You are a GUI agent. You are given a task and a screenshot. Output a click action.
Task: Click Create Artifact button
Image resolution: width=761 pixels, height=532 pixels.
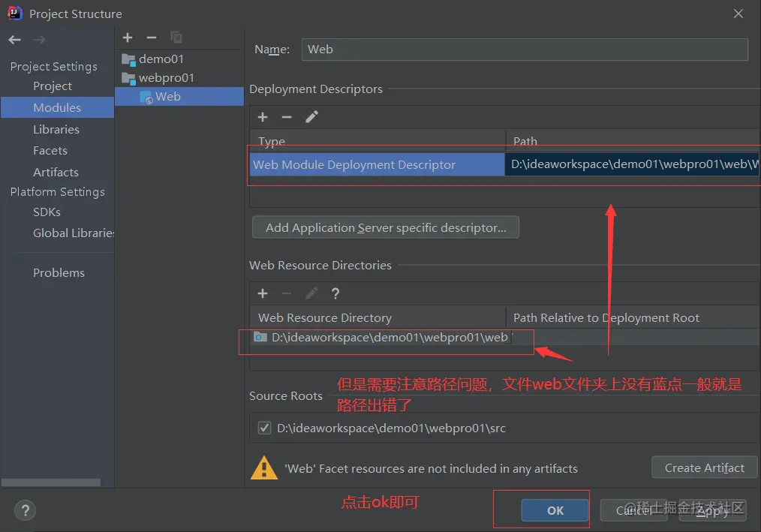(704, 468)
